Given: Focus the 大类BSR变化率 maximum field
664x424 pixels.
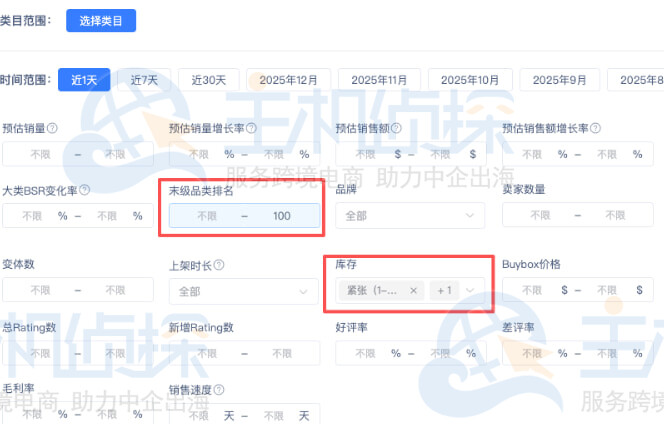Looking at the screenshot, I should click(107, 216).
